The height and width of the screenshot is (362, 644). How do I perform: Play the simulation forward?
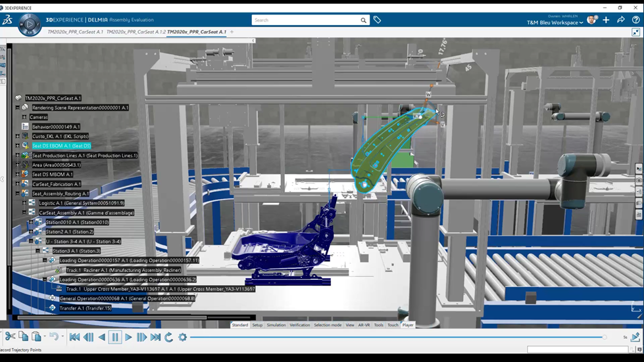pyautogui.click(x=128, y=337)
